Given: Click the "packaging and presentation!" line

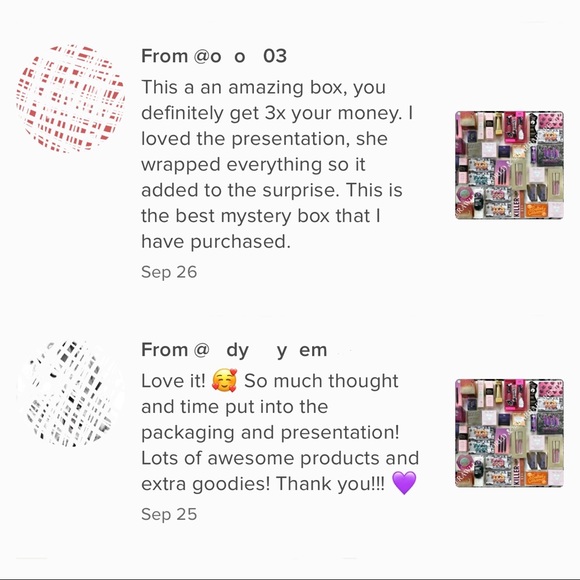Looking at the screenshot, I should pyautogui.click(x=270, y=433).
